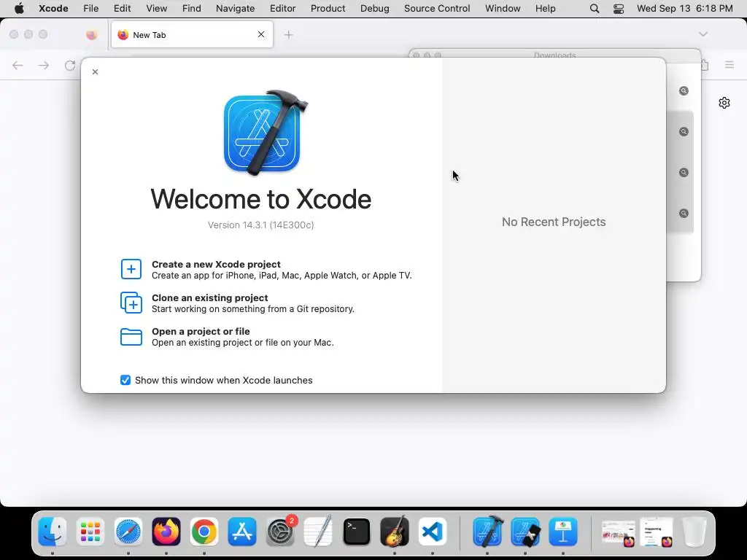Open the File menu
The image size is (747, 560).
(90, 9)
